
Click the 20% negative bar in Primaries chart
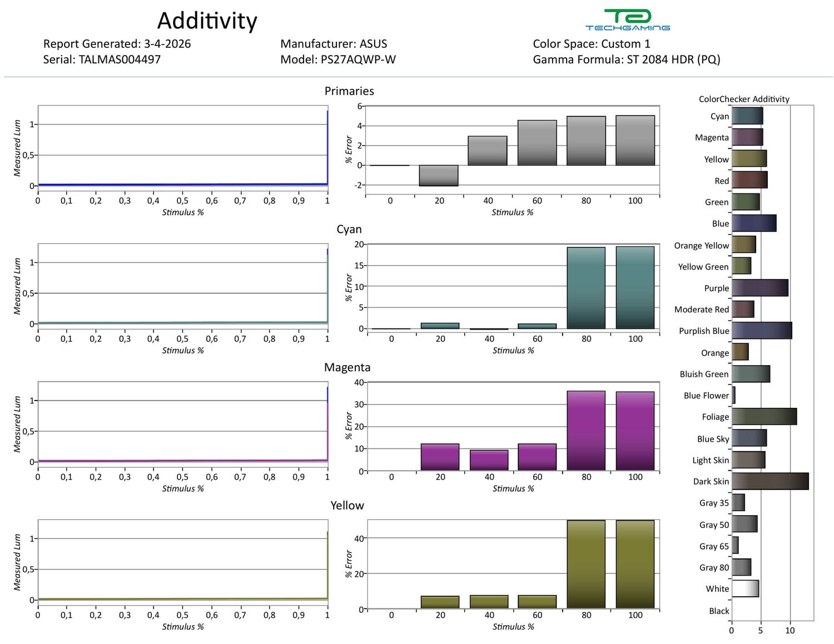(x=439, y=175)
